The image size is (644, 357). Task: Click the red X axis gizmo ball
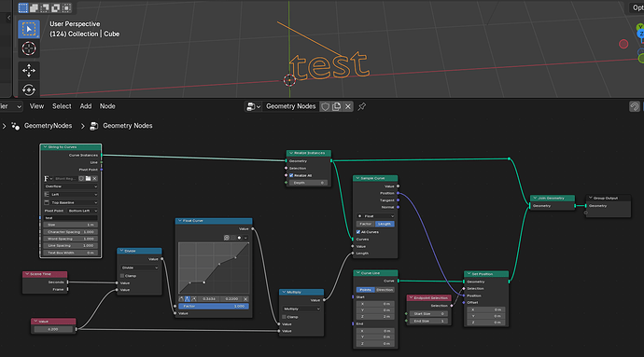(x=623, y=44)
